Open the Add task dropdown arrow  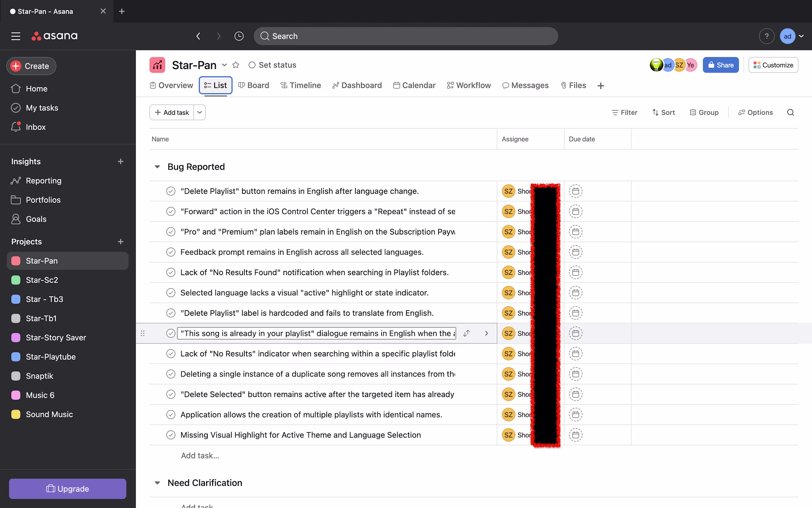(200, 112)
